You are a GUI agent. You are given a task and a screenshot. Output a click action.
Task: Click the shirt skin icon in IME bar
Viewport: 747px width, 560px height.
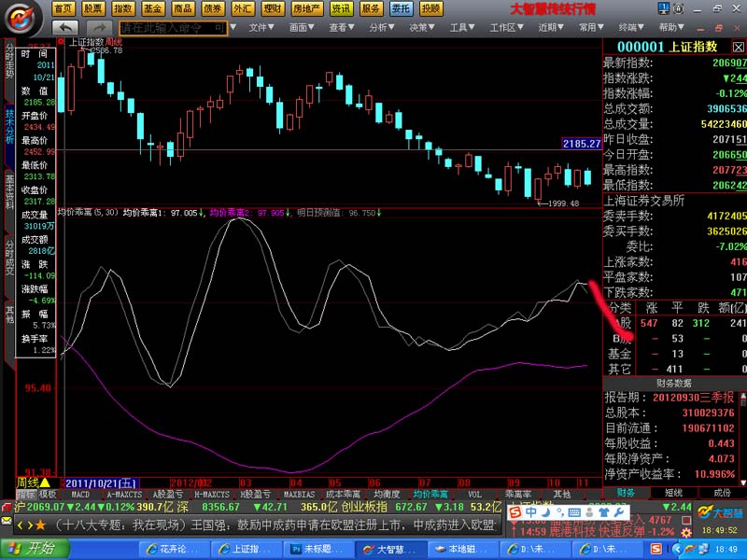pos(603,512)
